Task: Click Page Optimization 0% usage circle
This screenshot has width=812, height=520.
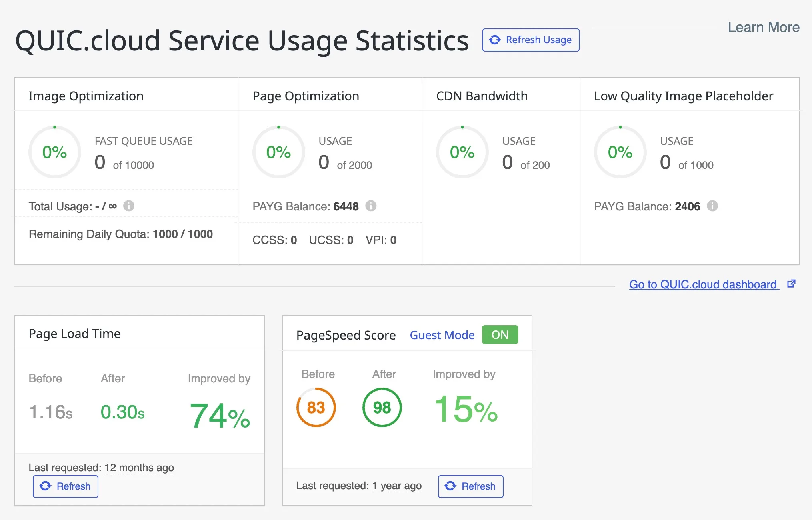Action: (x=279, y=152)
